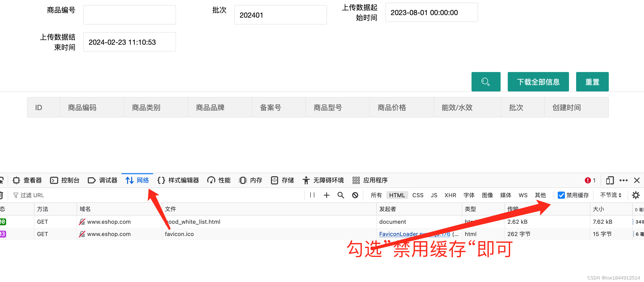Open the 上传数据结束时间 date picker
Image resolution: width=644 pixels, height=282 pixels.
pyautogui.click(x=129, y=42)
